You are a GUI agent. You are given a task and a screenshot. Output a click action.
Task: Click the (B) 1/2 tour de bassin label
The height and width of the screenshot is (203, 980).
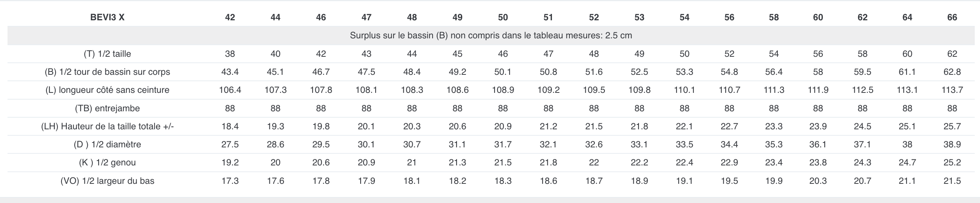107,72
